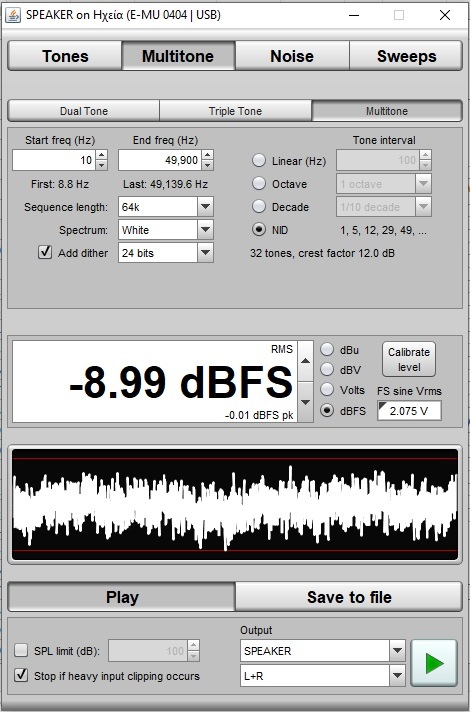Click the Save to file button
The height and width of the screenshot is (712, 472).
tap(349, 597)
